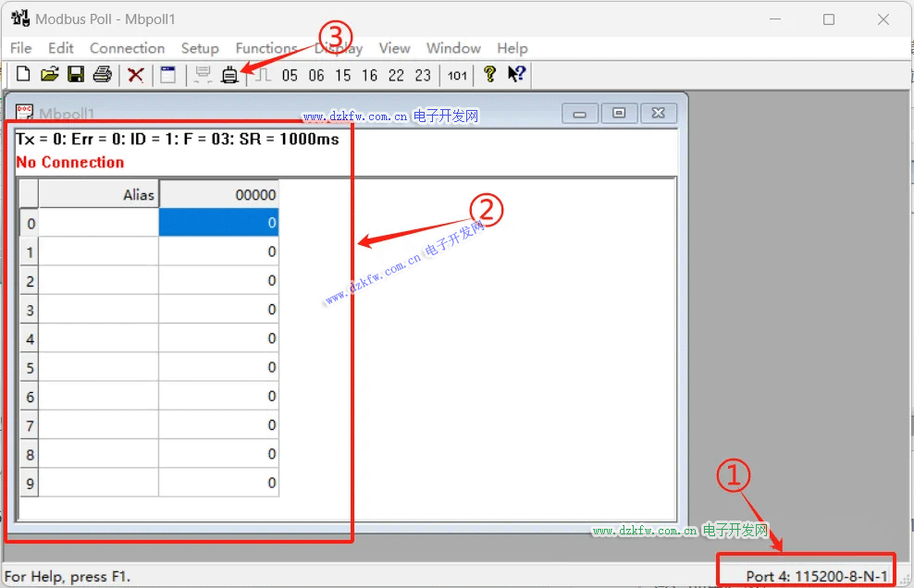914x588 pixels.
Task: Minimize the Modbus Poll main window
Action: point(775,19)
